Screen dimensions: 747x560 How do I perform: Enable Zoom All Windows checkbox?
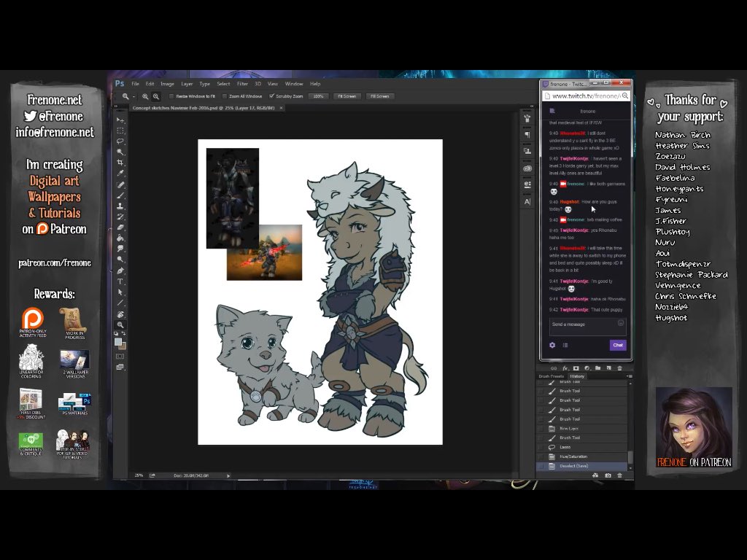click(225, 96)
